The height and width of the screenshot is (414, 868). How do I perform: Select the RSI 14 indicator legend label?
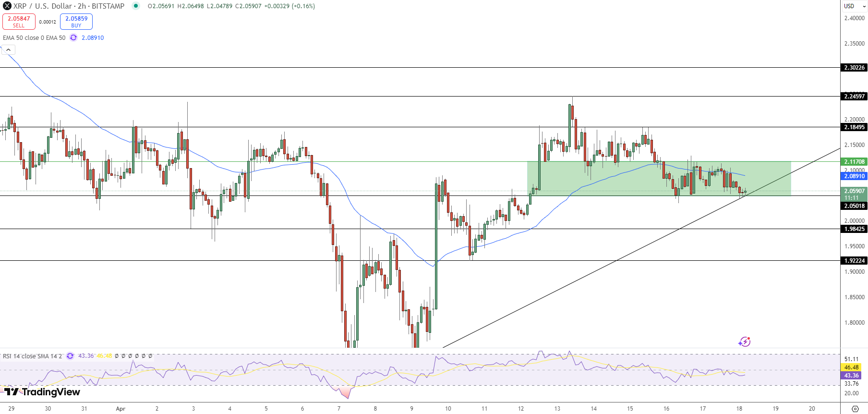tap(33, 356)
